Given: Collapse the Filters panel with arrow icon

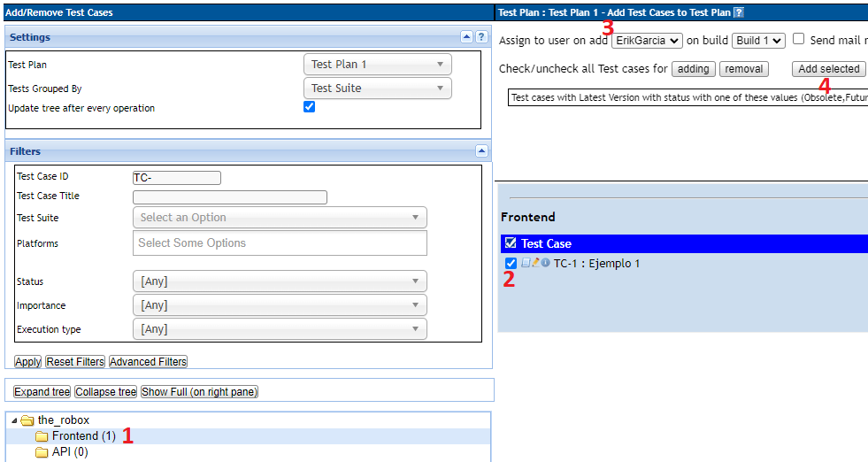Looking at the screenshot, I should pos(481,151).
